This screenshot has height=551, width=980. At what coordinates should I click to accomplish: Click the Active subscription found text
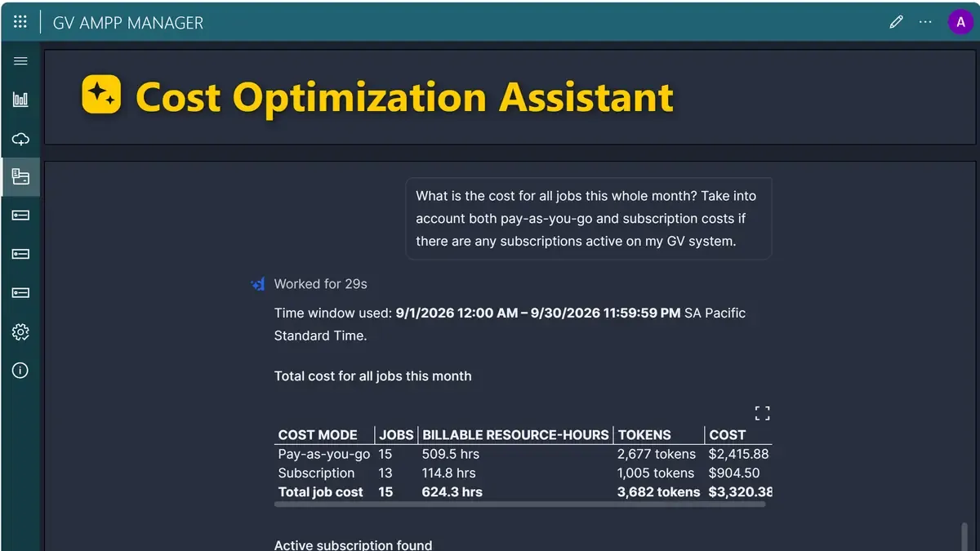353,544
